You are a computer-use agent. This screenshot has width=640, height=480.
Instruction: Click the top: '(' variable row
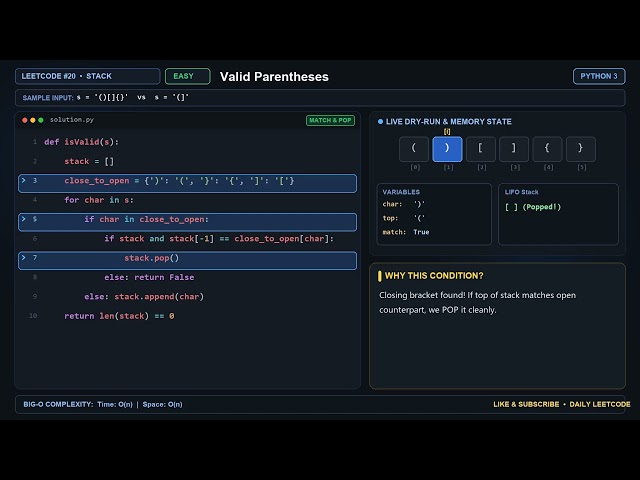(x=404, y=218)
